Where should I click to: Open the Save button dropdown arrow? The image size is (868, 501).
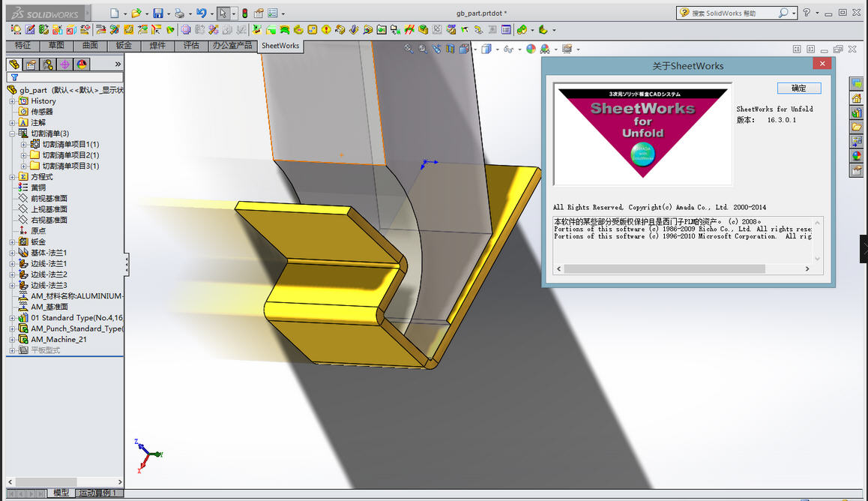(169, 13)
